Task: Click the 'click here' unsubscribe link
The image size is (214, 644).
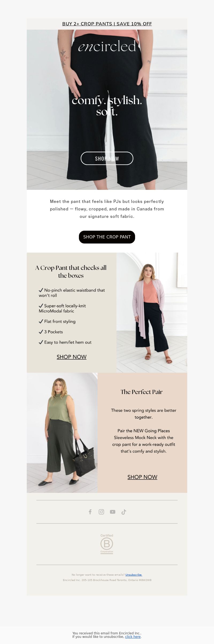Action: [x=133, y=637]
